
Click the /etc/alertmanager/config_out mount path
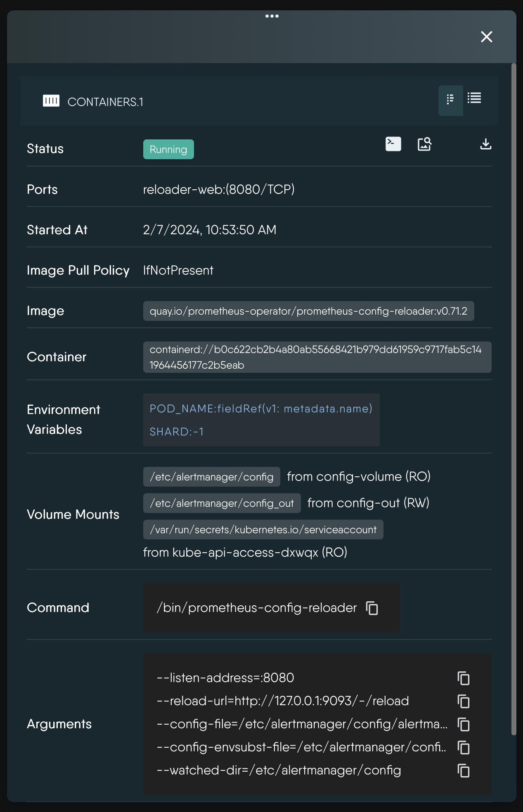[x=222, y=504]
